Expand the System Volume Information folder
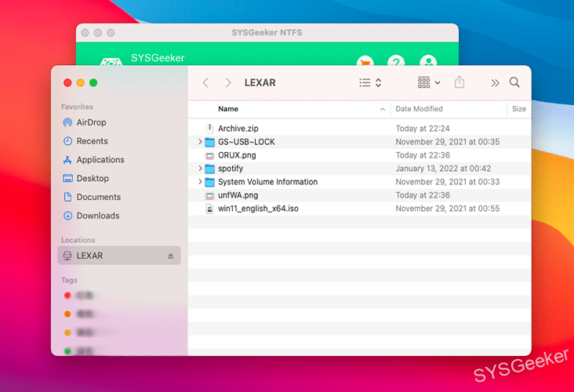This screenshot has width=574, height=392. [x=200, y=182]
